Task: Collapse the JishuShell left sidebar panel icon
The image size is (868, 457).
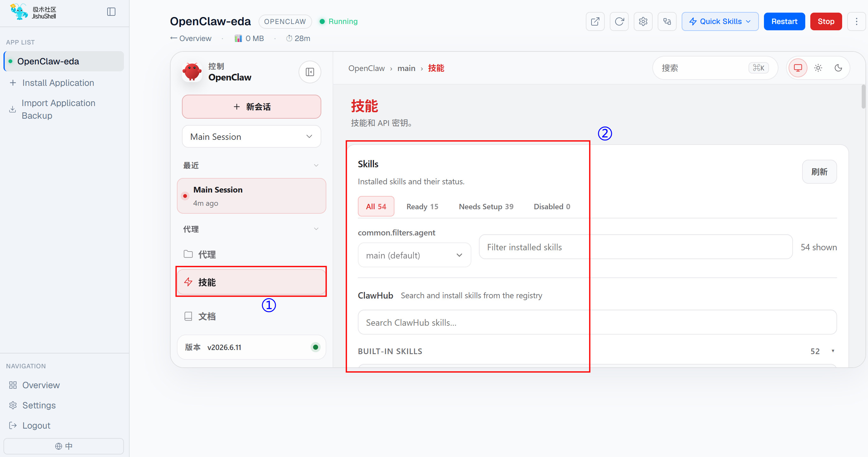Action: 111,12
